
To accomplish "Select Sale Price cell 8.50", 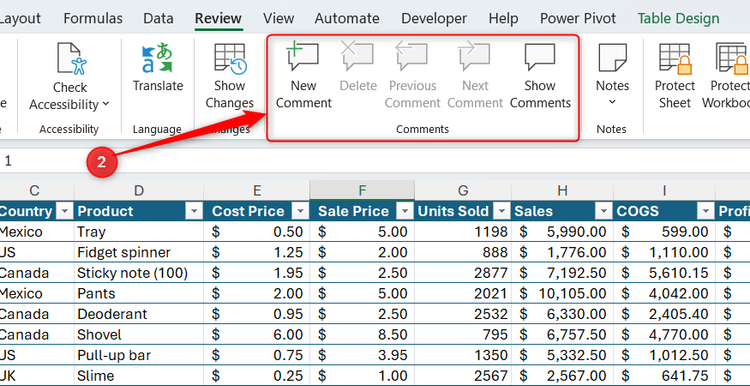I will [x=362, y=334].
